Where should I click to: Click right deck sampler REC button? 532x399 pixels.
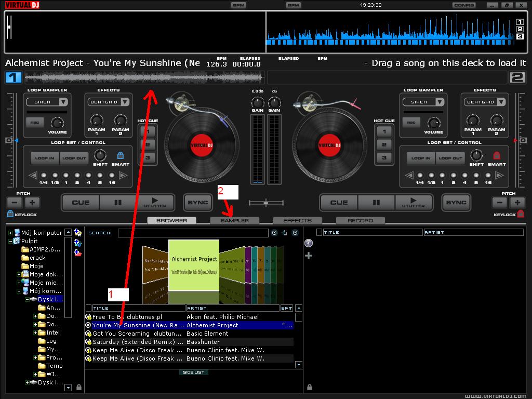[x=411, y=123]
